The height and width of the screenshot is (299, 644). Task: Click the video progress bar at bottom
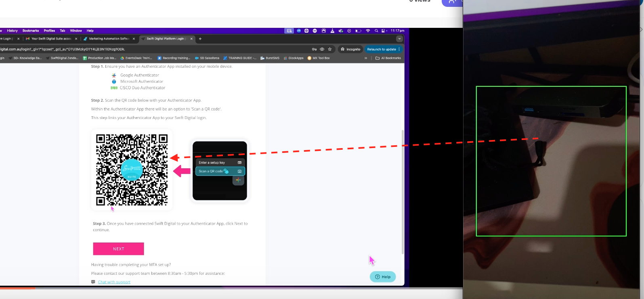tap(231, 288)
